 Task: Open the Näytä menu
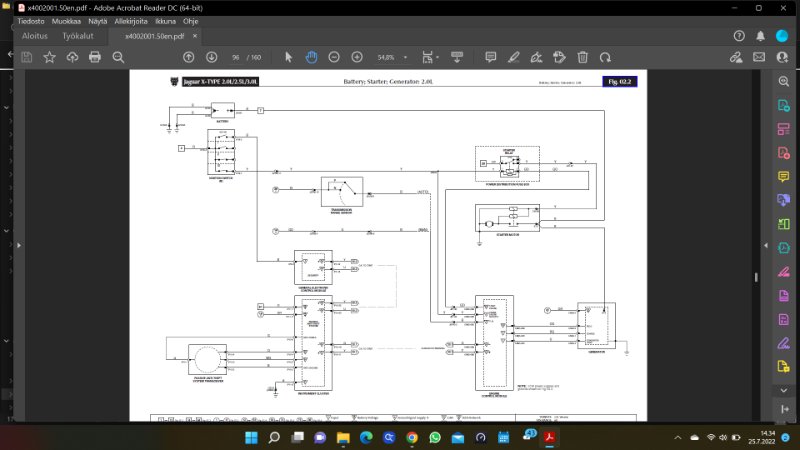click(97, 21)
